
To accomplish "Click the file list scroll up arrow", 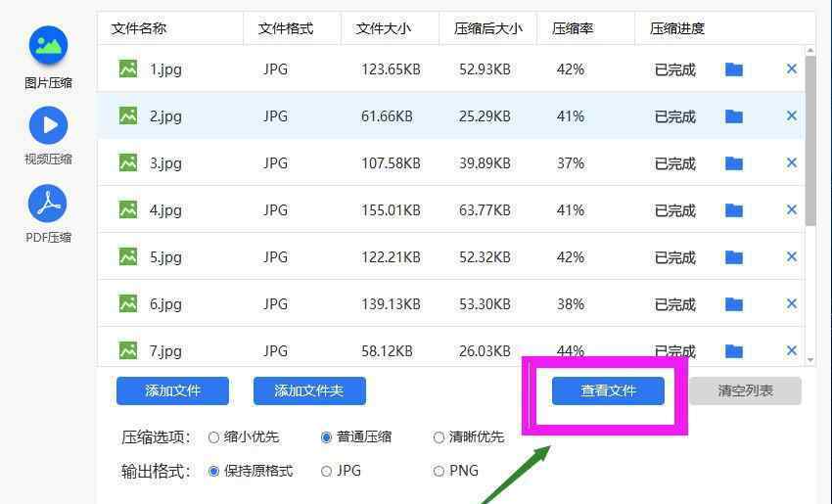I will pyautogui.click(x=810, y=51).
